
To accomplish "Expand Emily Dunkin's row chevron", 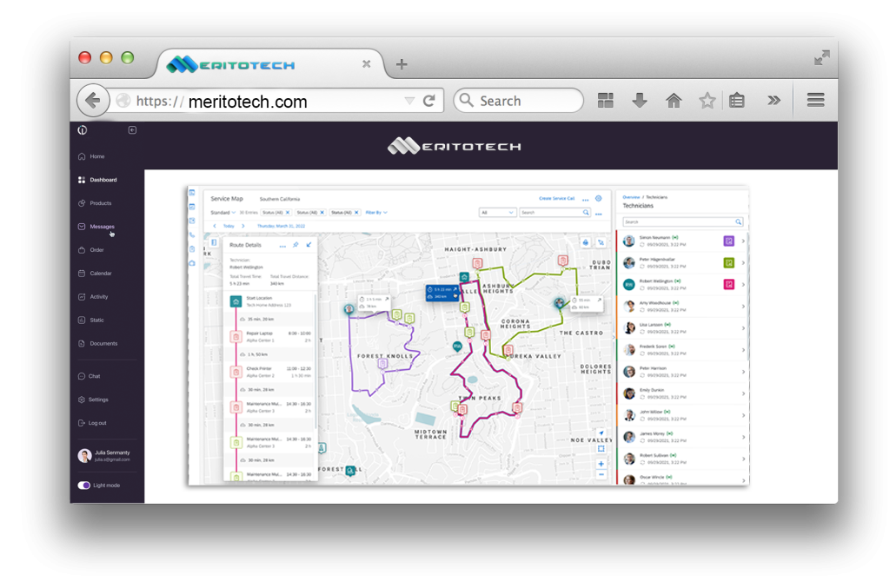I will (743, 393).
